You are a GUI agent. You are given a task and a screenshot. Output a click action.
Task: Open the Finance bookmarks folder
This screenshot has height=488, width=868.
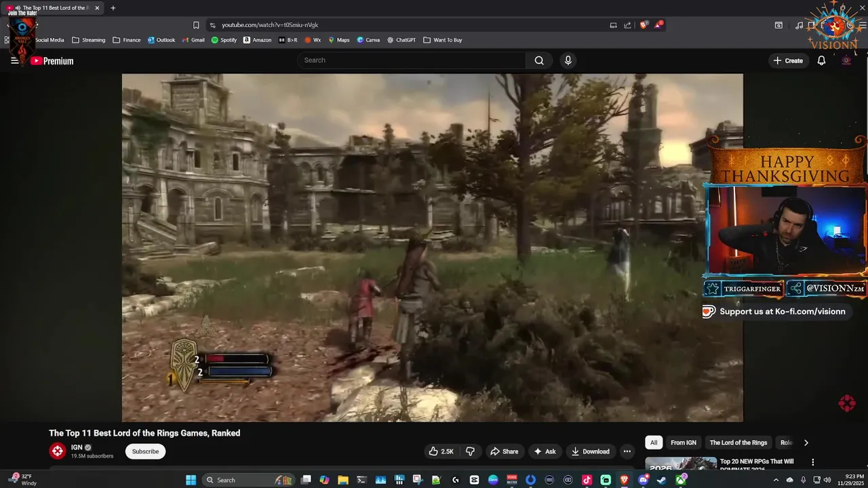tap(127, 40)
